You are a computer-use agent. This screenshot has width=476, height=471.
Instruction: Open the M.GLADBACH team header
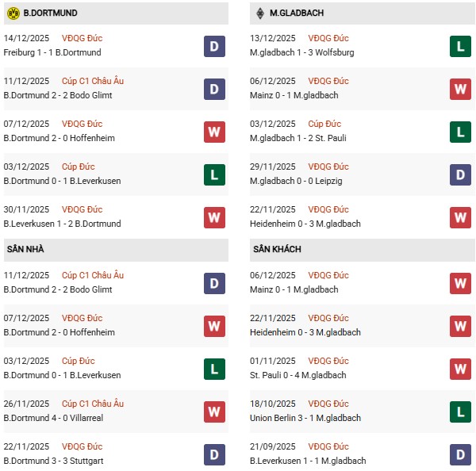pyautogui.click(x=296, y=13)
